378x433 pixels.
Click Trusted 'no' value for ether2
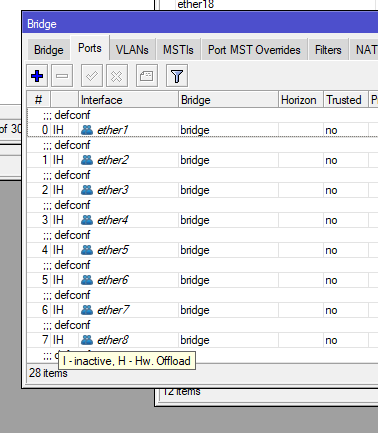click(331, 160)
